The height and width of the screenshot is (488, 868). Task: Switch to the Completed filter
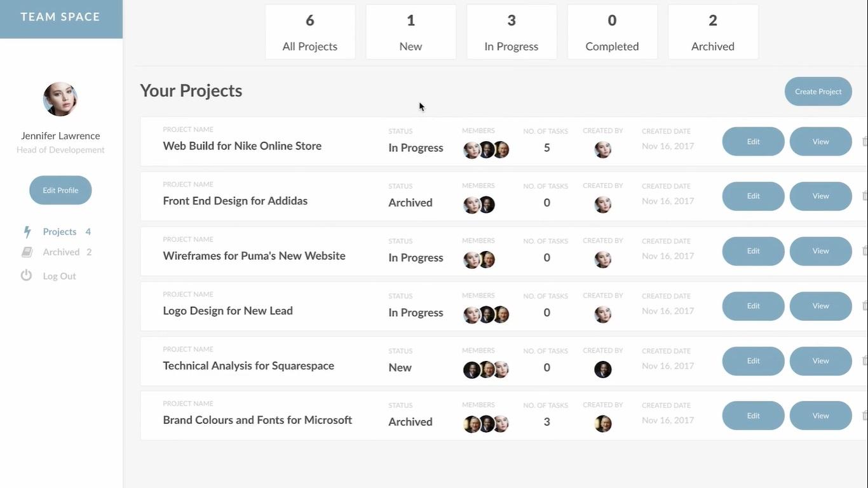612,31
